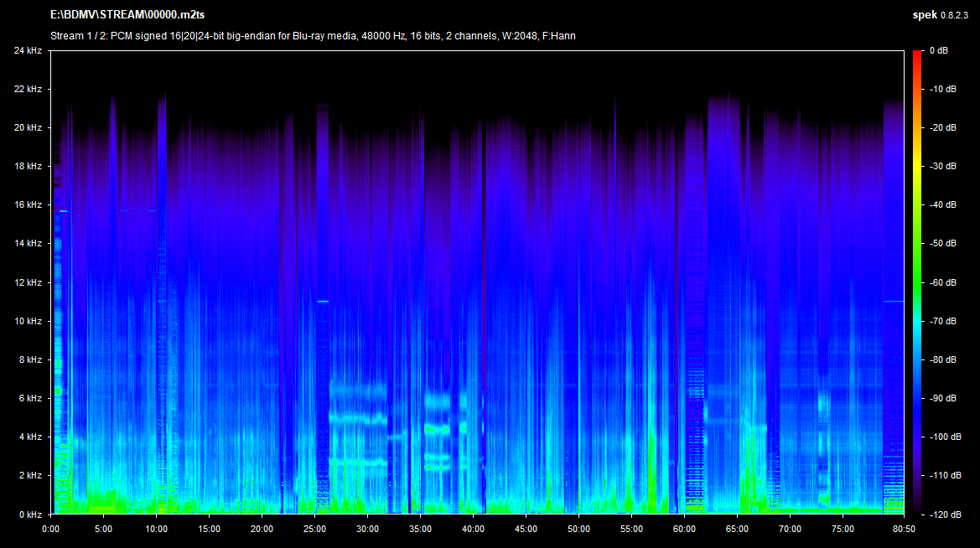Screen dimensions: 980x548
Task: Select the 60:00 time axis marker
Action: point(684,529)
